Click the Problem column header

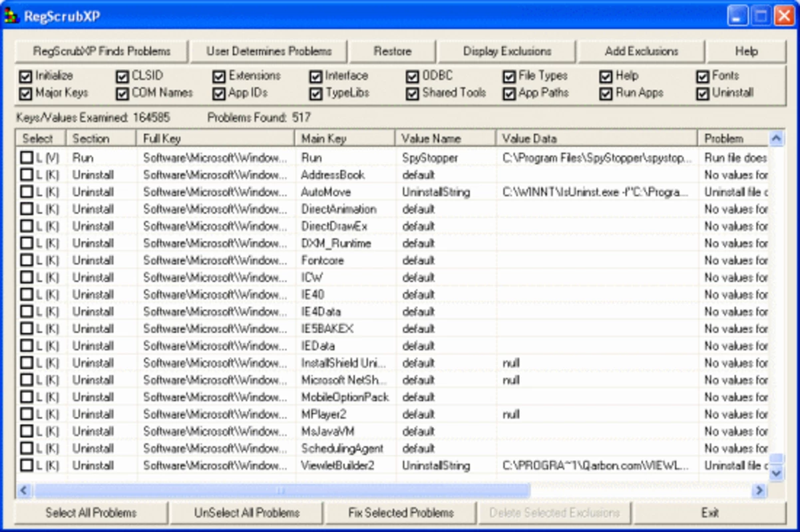point(733,138)
